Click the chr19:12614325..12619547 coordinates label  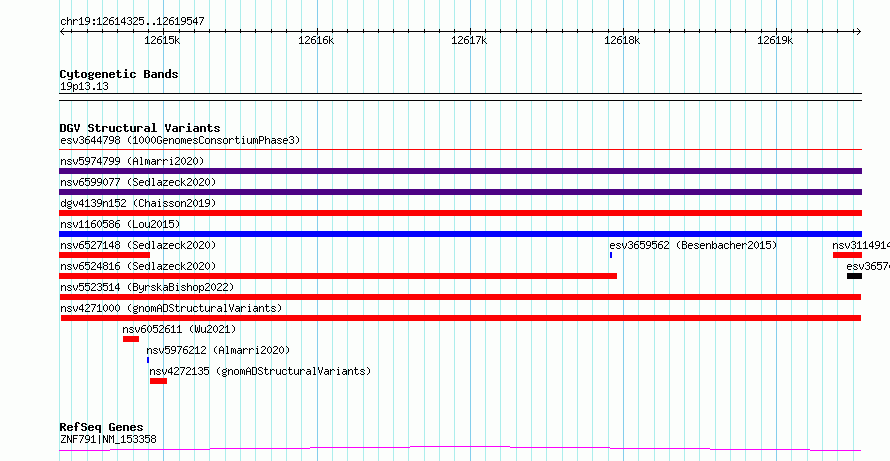click(x=132, y=22)
